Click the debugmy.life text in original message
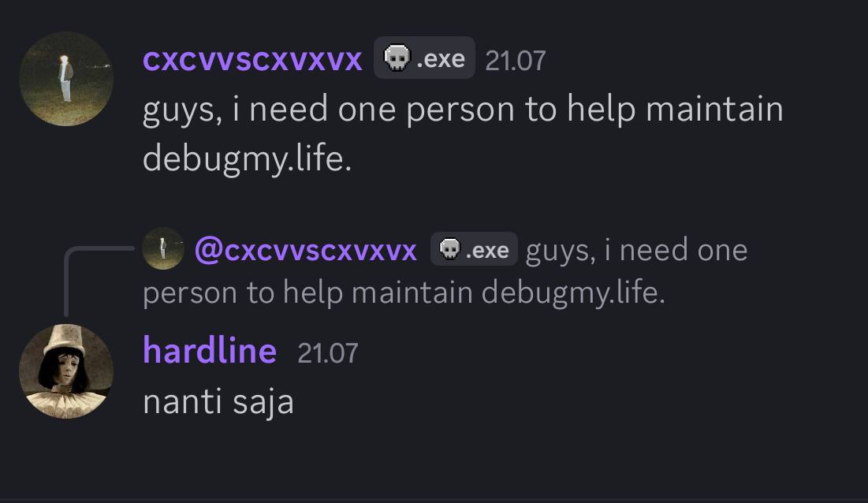 click(x=247, y=159)
